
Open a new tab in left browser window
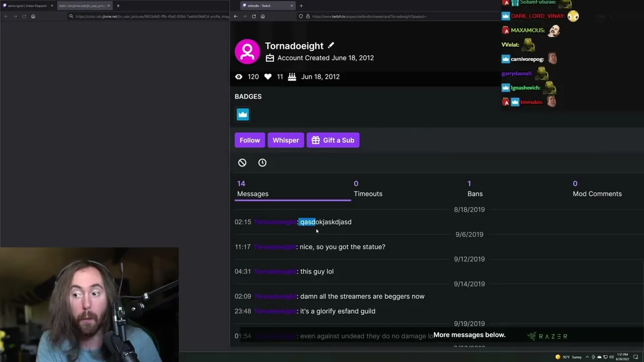click(x=118, y=6)
